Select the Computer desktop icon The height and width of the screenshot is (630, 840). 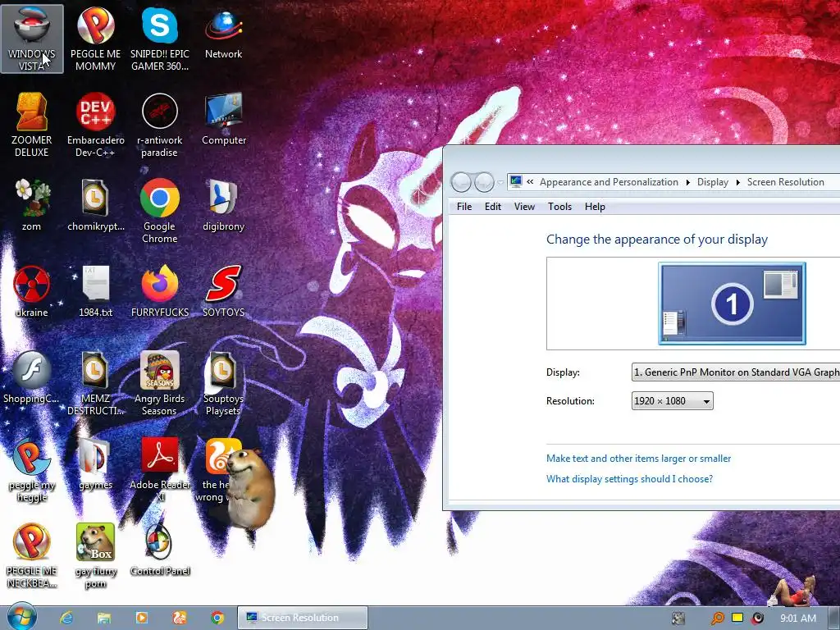pos(223,119)
